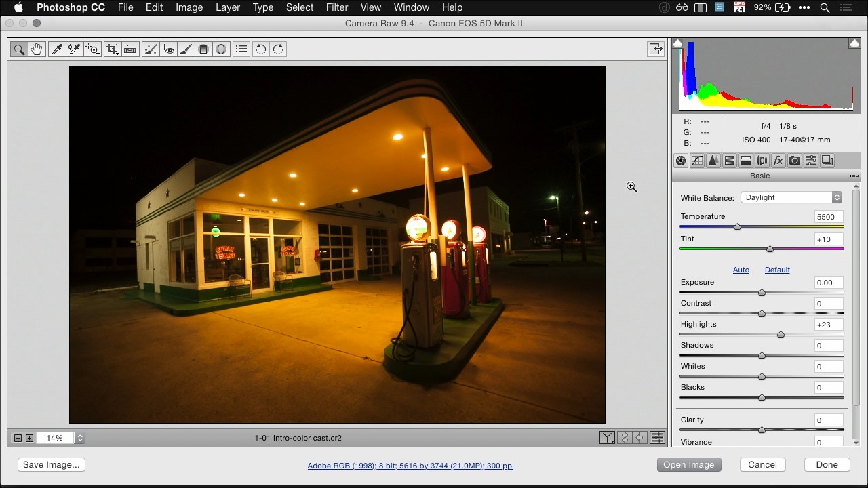This screenshot has width=868, height=488.
Task: Click the Temperature value field 5500
Action: tap(828, 217)
